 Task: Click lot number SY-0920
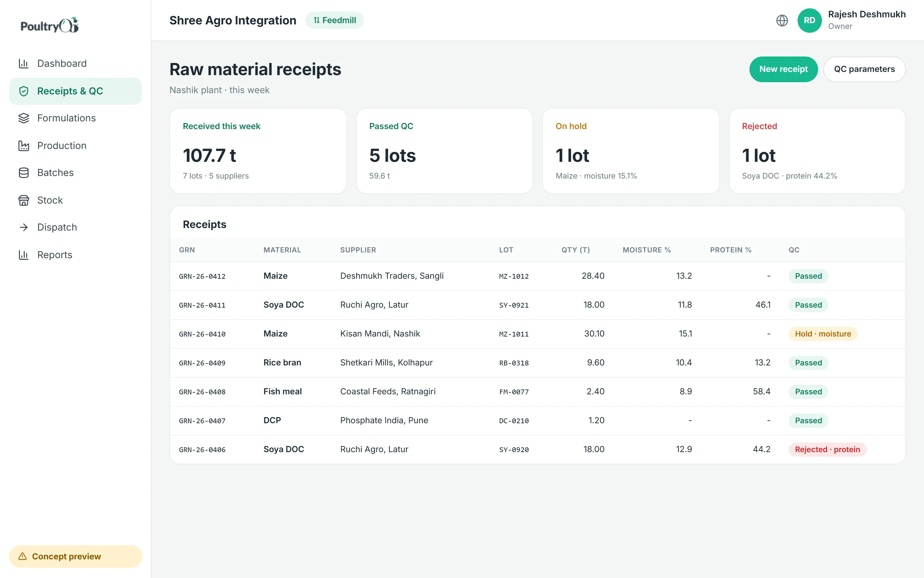[x=514, y=450]
